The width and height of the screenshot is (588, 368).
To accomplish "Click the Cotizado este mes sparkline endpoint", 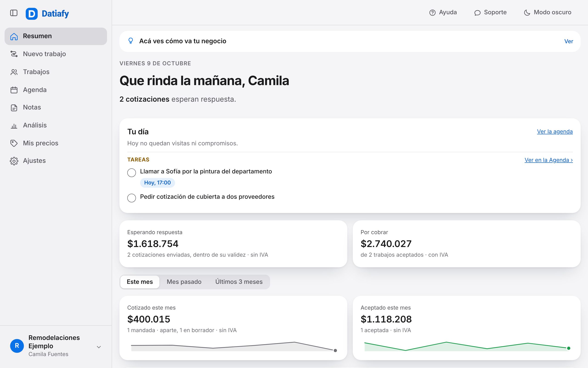I will point(335,351).
